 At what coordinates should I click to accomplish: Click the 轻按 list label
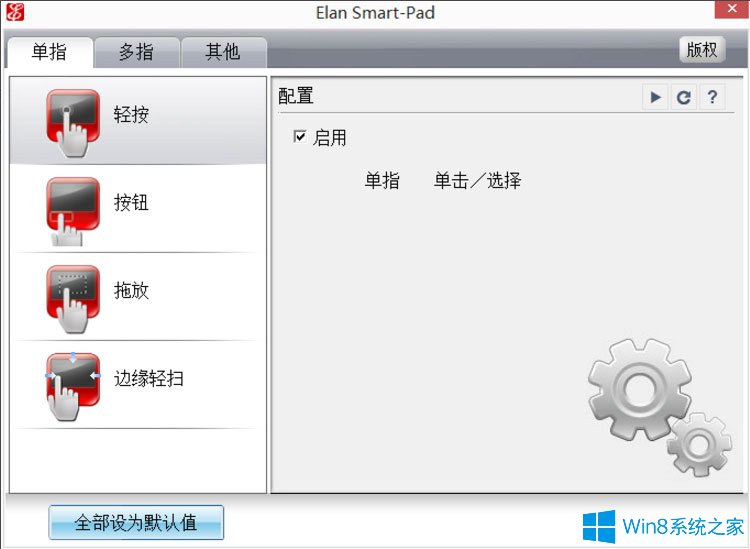(131, 115)
